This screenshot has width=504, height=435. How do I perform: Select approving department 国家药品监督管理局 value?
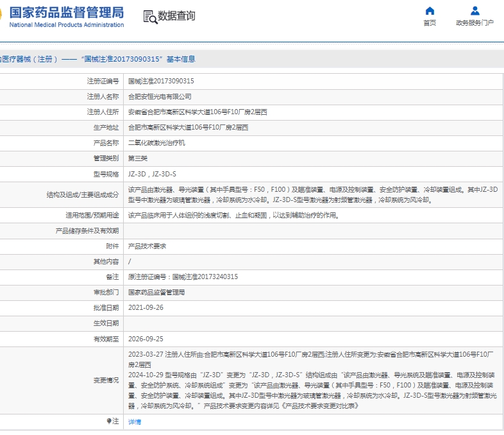[156, 293]
